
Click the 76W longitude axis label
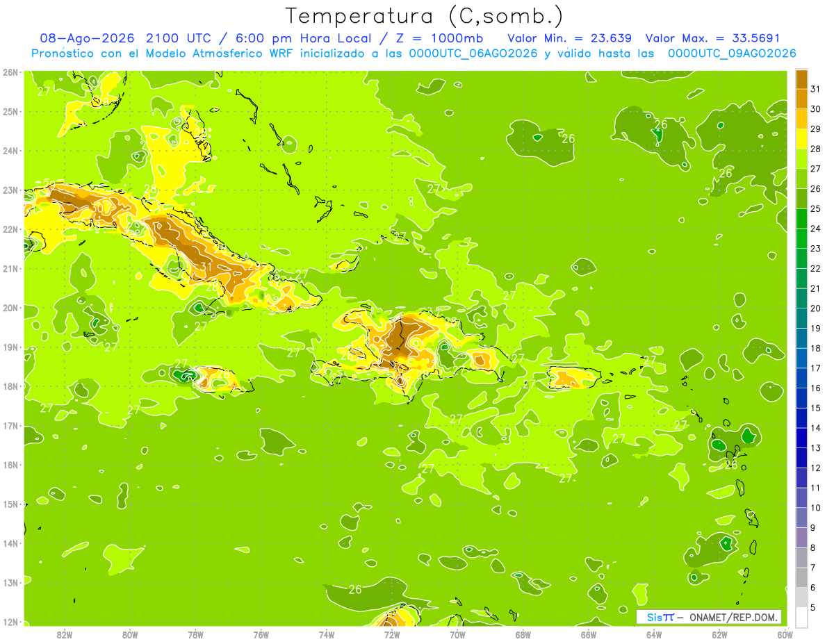click(261, 634)
